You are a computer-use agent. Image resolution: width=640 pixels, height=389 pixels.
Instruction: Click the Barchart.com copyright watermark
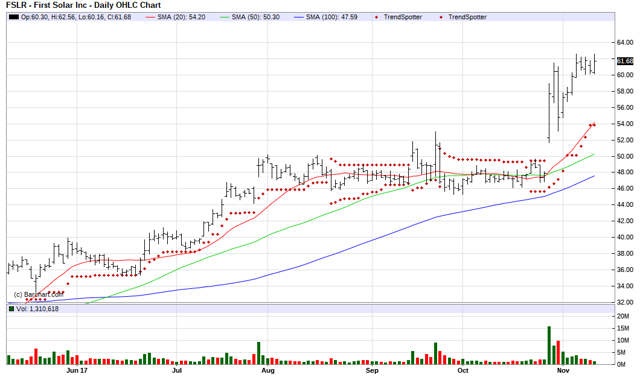pos(39,294)
